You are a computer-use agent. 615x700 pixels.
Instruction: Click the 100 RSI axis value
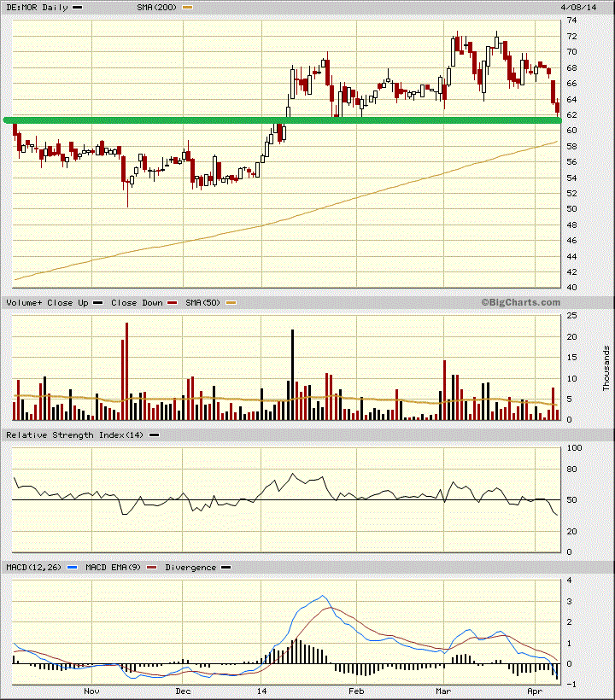pyautogui.click(x=574, y=448)
